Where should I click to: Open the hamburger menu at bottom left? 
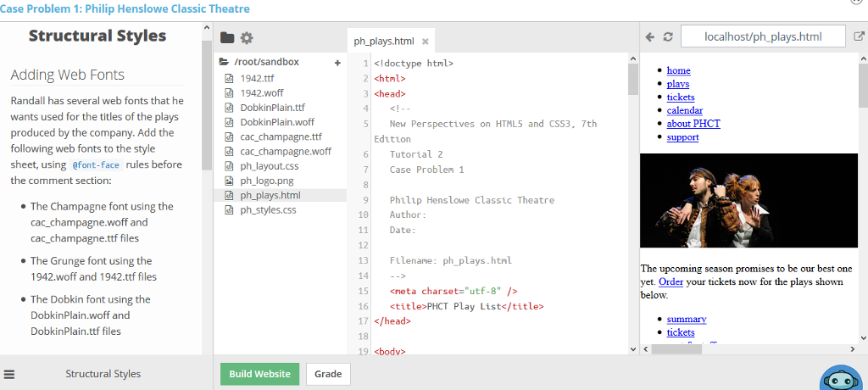click(9, 374)
